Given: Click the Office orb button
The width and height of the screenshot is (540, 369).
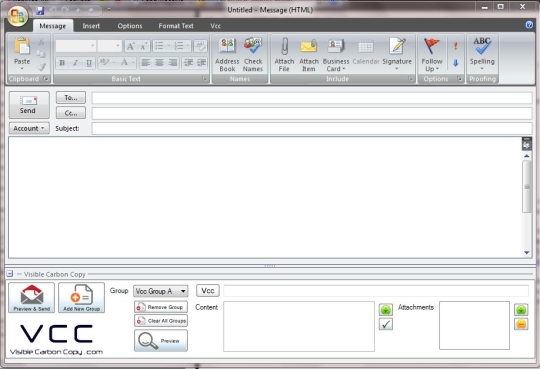Looking at the screenshot, I should point(18,15).
